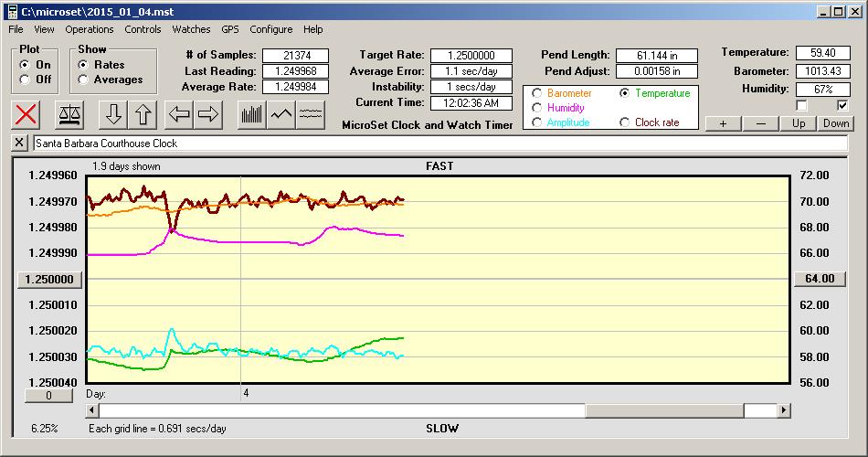Image resolution: width=868 pixels, height=457 pixels.
Task: Select the Averages show option
Action: [x=84, y=80]
